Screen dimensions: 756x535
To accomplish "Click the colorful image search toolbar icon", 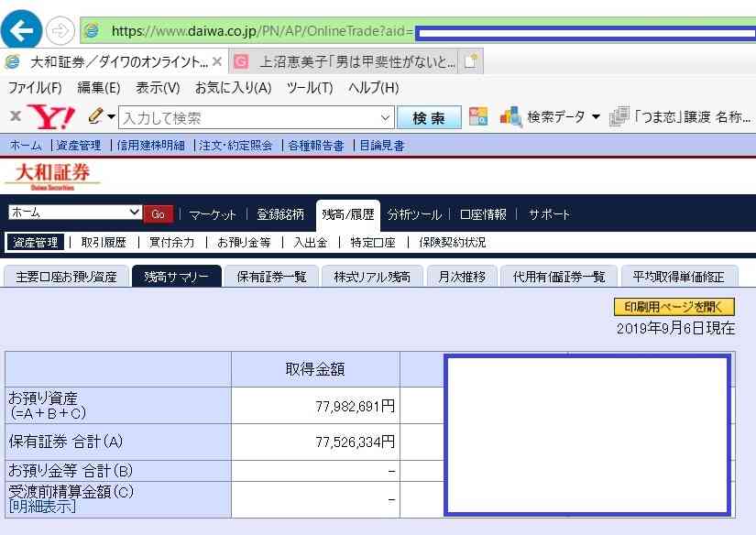I will click(x=478, y=116).
